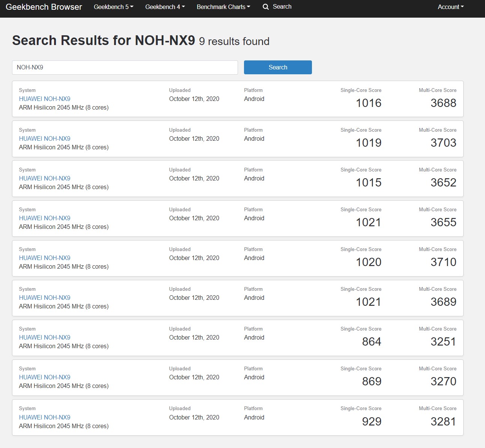
Task: Open the Account dropdown menu
Action: coord(450,7)
